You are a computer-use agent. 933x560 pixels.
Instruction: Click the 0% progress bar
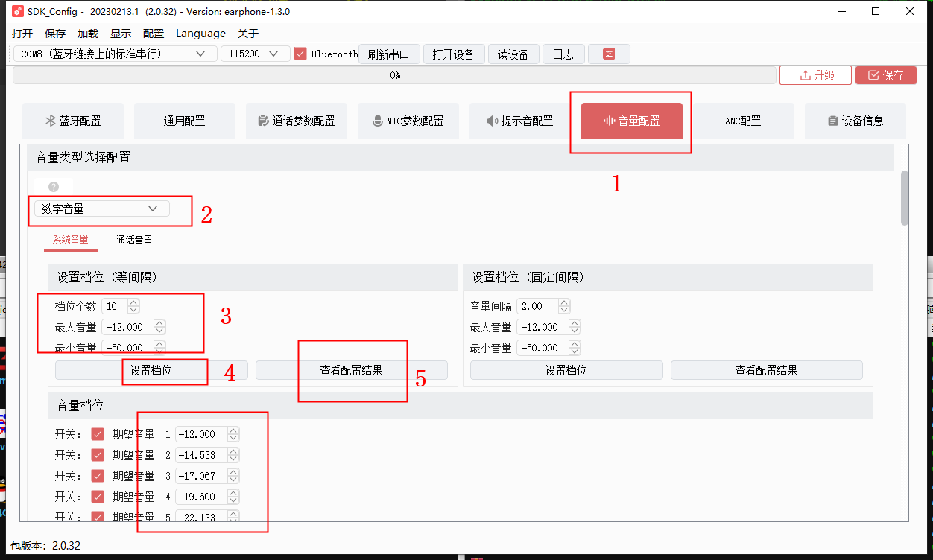point(394,75)
